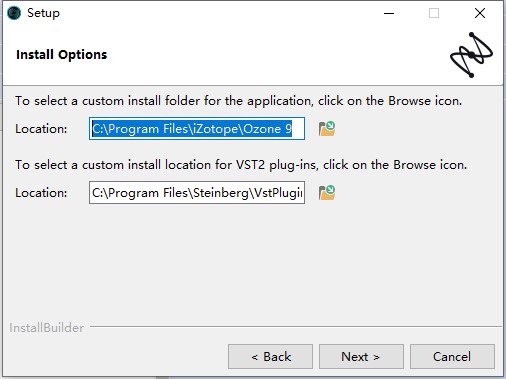Go to the previous step with Back
The image size is (506, 379).
click(270, 357)
